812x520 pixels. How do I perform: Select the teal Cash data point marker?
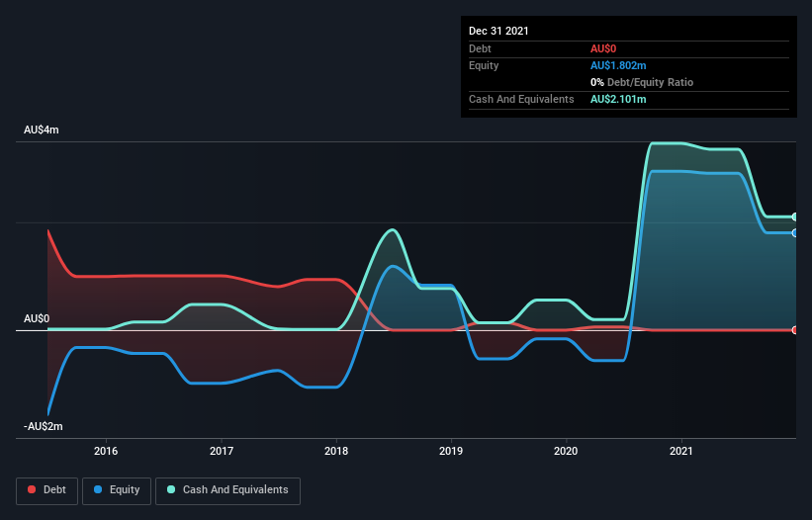pos(794,217)
